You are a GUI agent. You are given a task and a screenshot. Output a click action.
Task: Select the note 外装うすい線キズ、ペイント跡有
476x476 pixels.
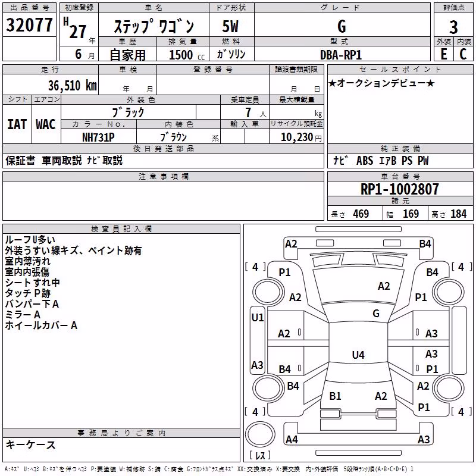(x=73, y=250)
